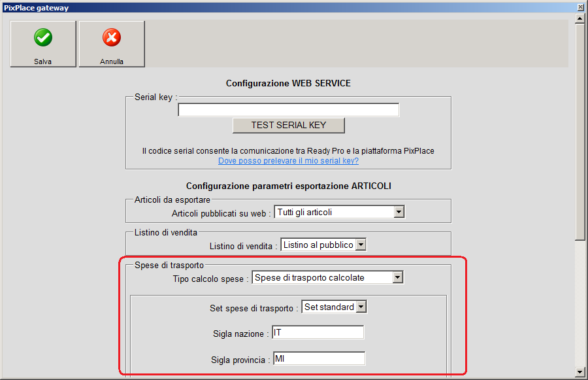Click the 'Il codice serial consente' description text
The height and width of the screenshot is (380, 588).
coord(288,151)
